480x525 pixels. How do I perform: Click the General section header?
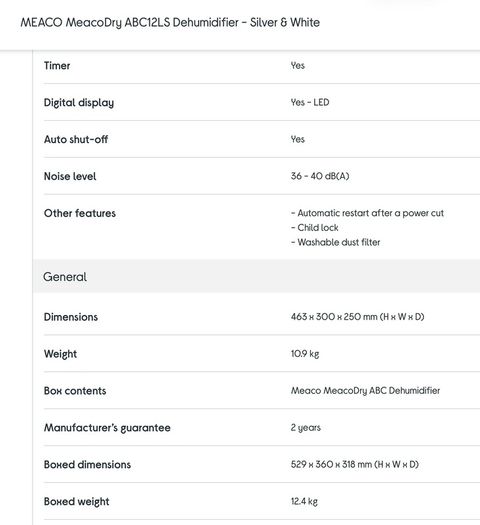(x=65, y=277)
